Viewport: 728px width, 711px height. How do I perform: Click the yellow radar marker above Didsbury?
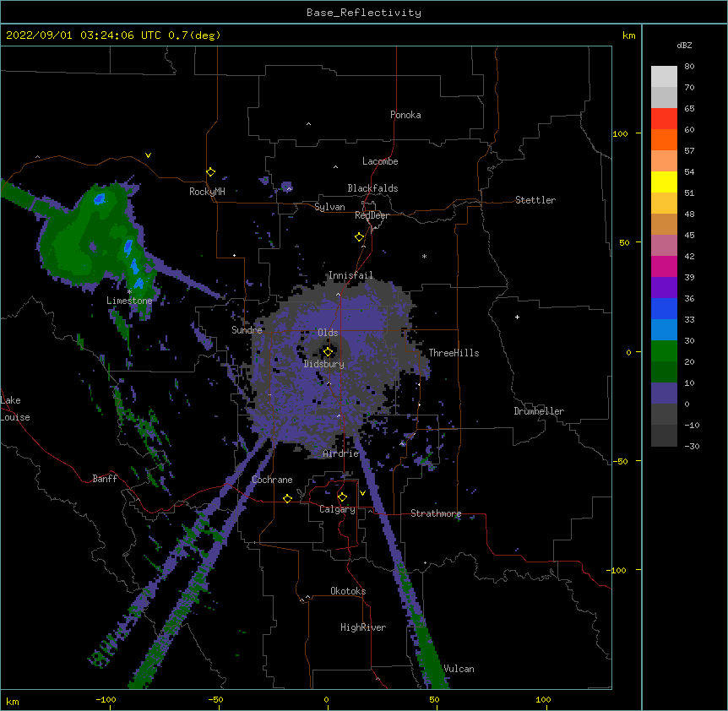pos(328,352)
